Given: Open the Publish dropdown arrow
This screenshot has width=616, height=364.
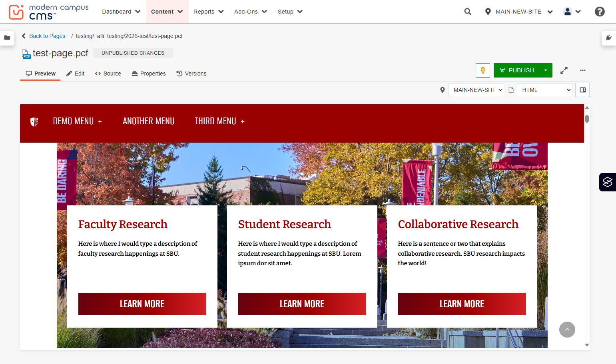Looking at the screenshot, I should point(546,70).
